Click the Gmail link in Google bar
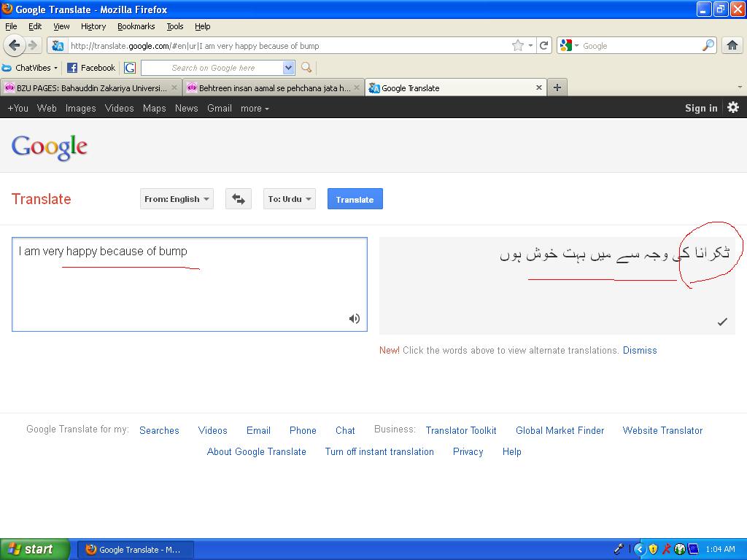Viewport: 747px width, 560px height. coord(219,108)
